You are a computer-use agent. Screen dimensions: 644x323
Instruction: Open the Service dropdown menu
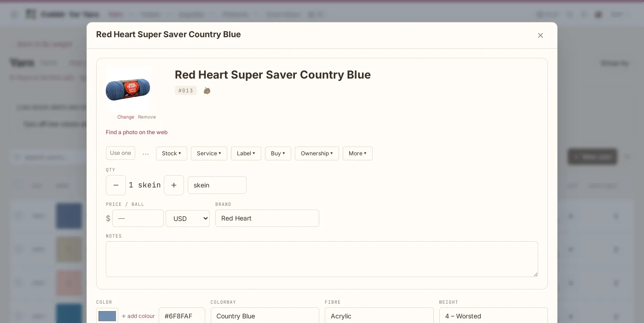pyautogui.click(x=209, y=153)
